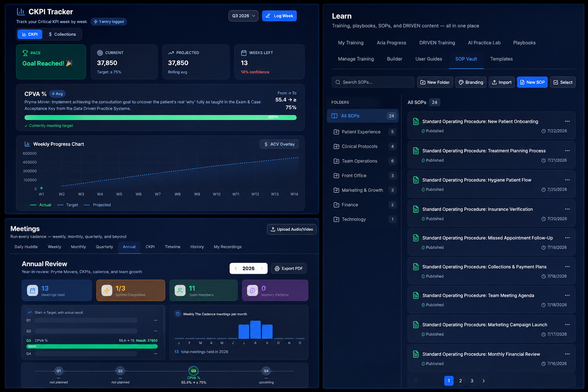The height and width of the screenshot is (392, 588).
Task: Click the lightning icon on Sprints Completed card
Action: [x=107, y=291]
